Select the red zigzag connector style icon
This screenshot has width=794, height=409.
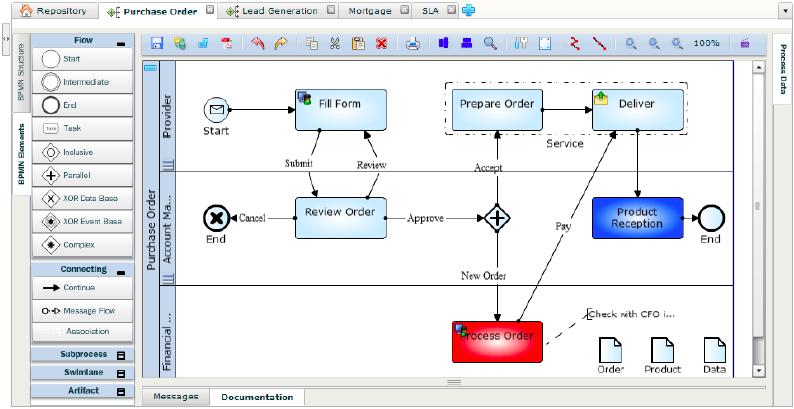575,44
